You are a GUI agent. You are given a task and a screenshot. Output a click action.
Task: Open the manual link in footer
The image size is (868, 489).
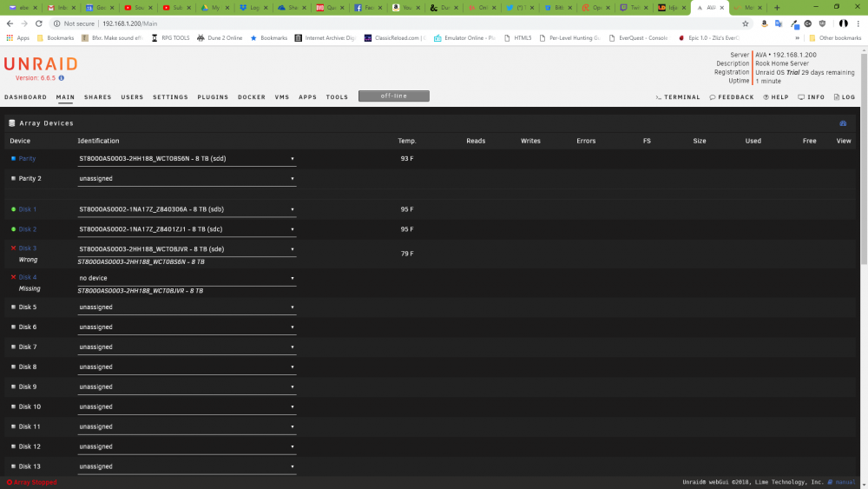(x=845, y=482)
